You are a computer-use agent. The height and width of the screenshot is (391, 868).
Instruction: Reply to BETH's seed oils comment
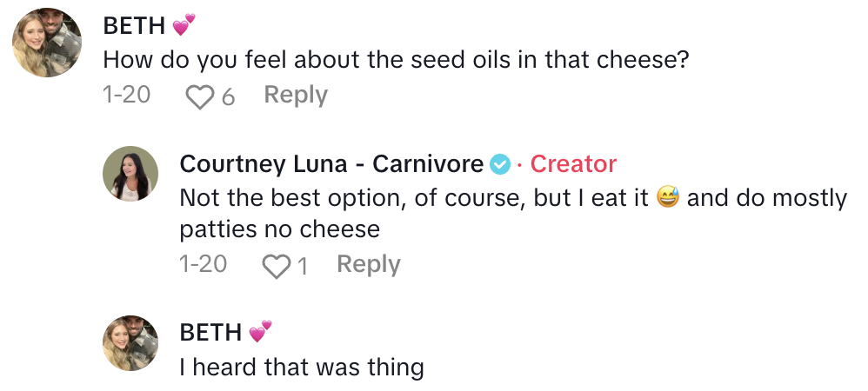[296, 96]
